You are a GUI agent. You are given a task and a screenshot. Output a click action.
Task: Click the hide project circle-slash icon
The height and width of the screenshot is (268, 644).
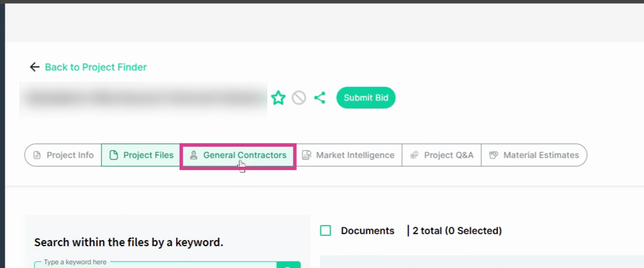pos(299,98)
